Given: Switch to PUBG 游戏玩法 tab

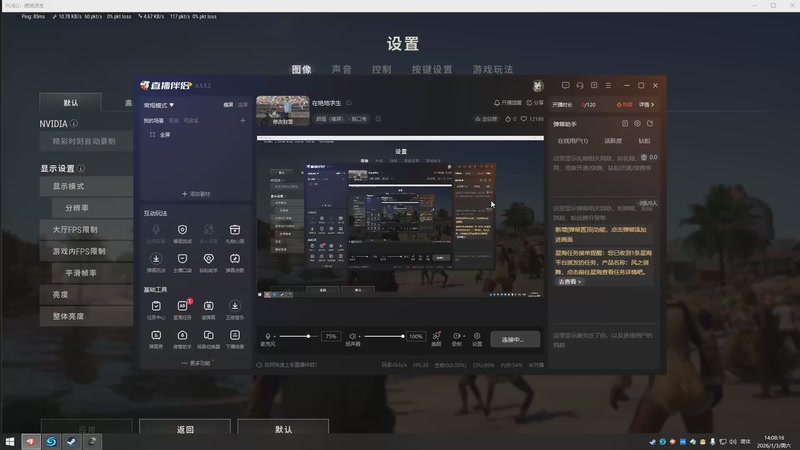Looking at the screenshot, I should click(x=492, y=69).
